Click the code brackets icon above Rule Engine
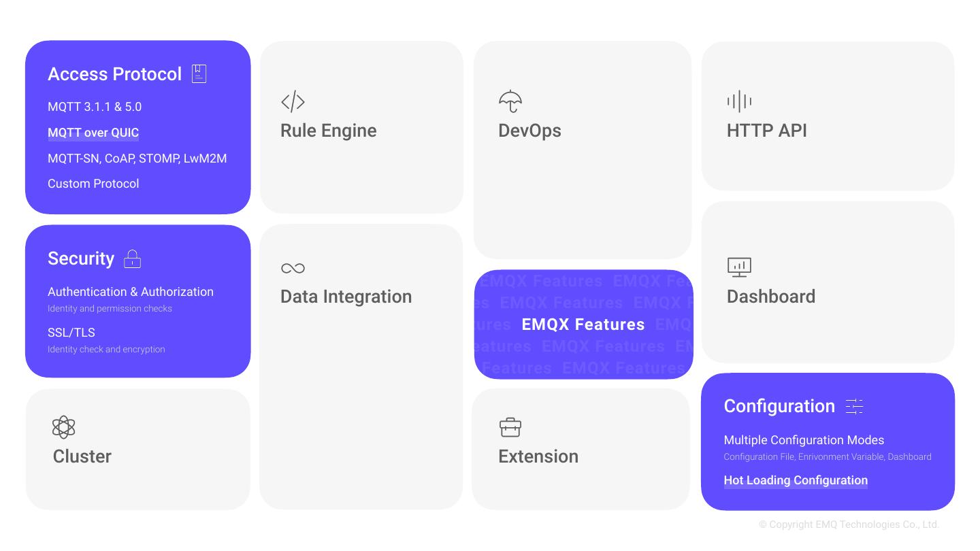980x551 pixels. pos(293,102)
